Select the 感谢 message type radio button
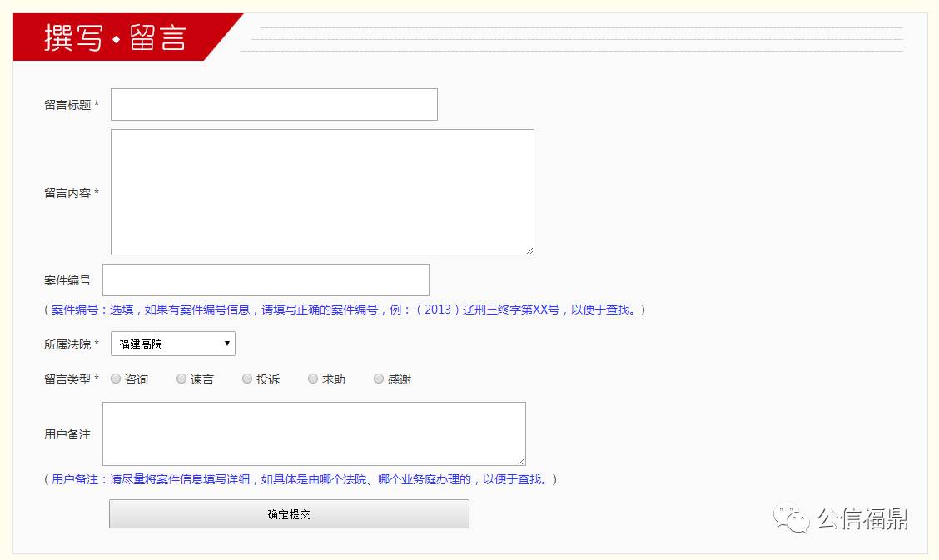This screenshot has width=939, height=560. pyautogui.click(x=379, y=379)
